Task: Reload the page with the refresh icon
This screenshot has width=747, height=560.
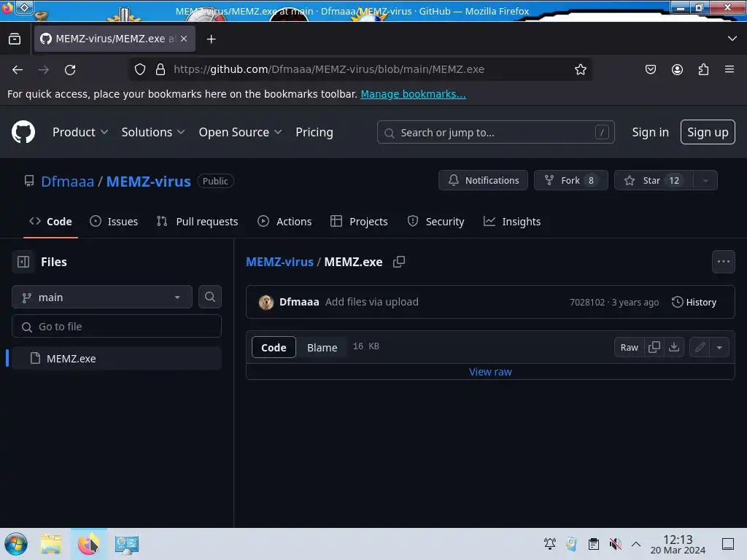Action: [70, 69]
